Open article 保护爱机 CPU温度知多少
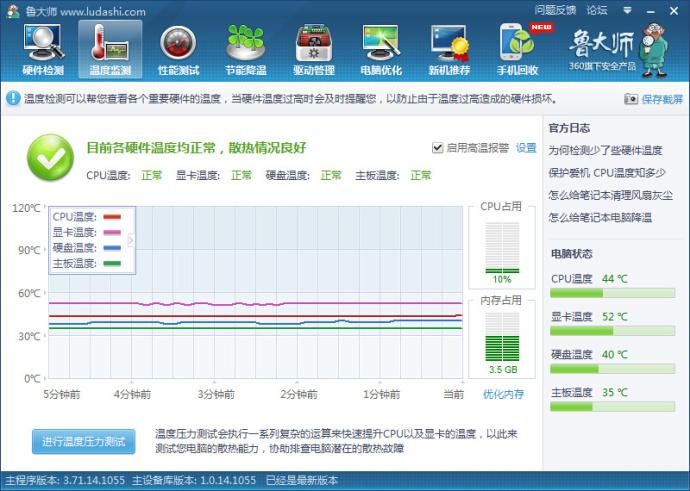The image size is (690, 491). click(606, 173)
